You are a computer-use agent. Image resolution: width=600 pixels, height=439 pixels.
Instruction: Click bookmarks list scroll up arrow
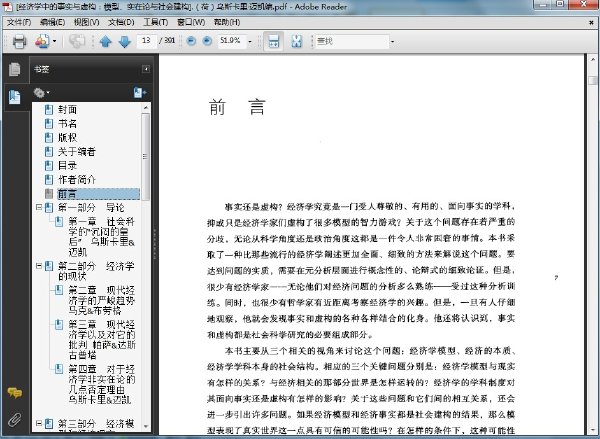[x=146, y=108]
